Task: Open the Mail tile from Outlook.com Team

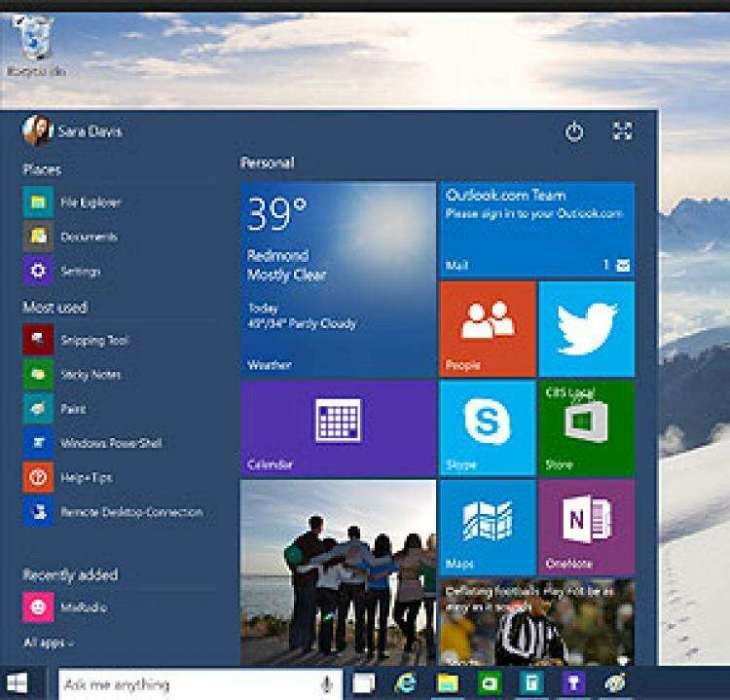Action: (536, 230)
